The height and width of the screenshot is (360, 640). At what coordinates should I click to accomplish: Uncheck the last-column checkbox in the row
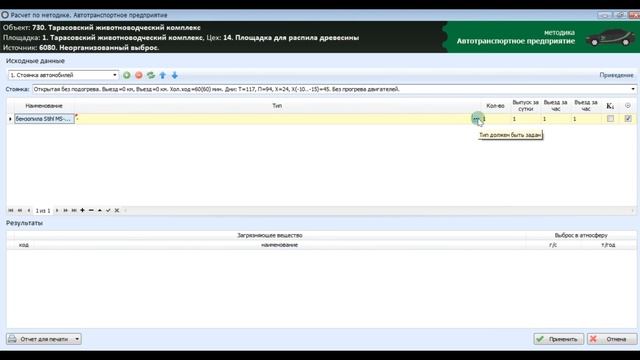[628, 118]
